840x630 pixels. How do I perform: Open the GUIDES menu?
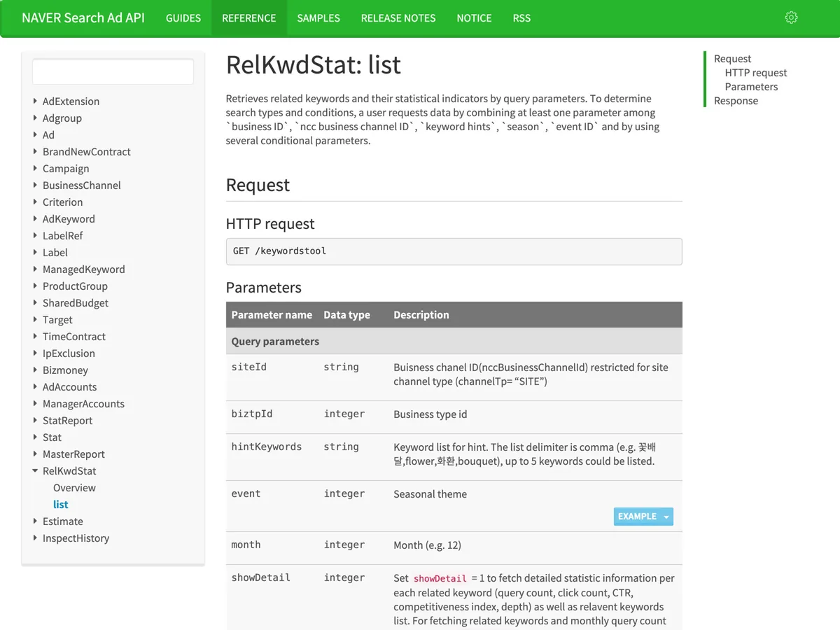183,18
